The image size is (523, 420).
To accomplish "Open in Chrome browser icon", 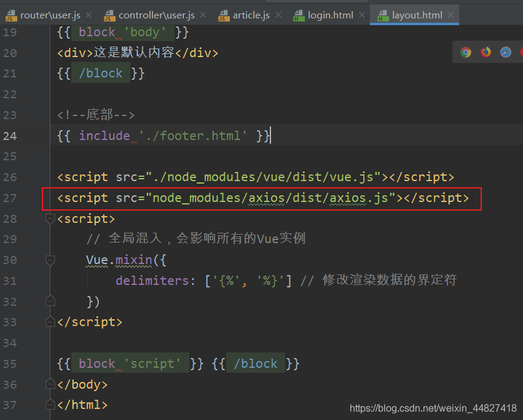I will 466,52.
